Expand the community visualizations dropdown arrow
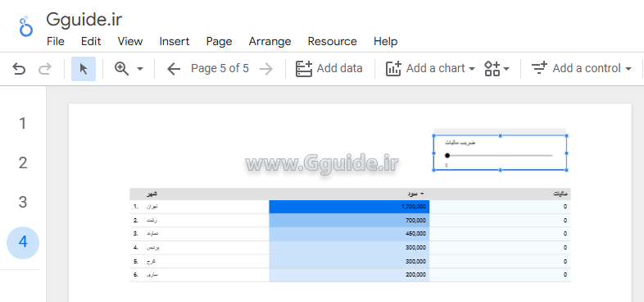 (506, 69)
